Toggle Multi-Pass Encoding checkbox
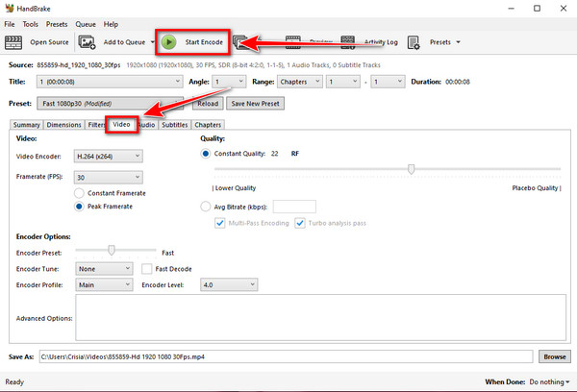 pos(219,223)
